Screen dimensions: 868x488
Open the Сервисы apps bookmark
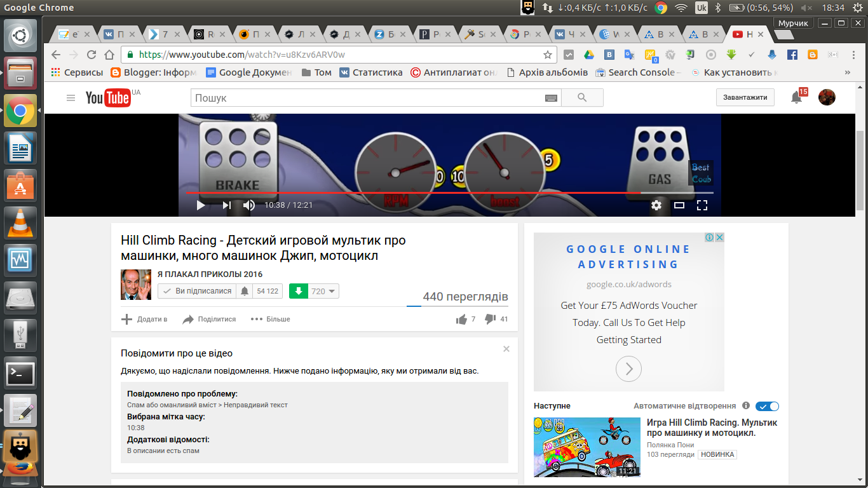[x=76, y=72]
